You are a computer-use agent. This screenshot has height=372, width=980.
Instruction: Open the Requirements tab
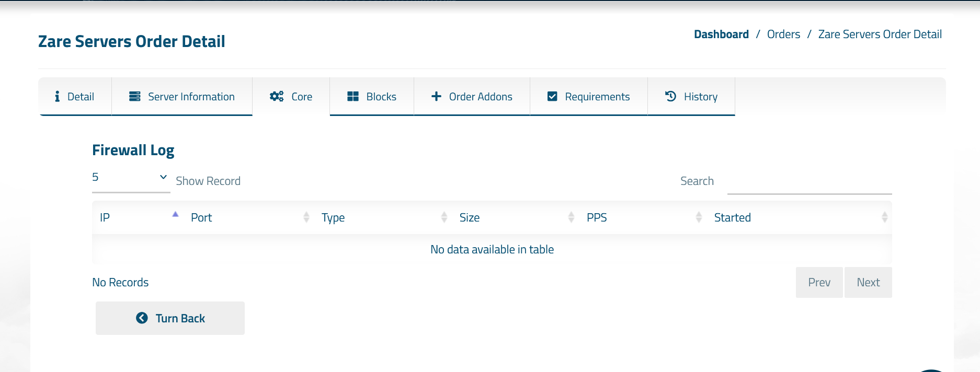[589, 97]
